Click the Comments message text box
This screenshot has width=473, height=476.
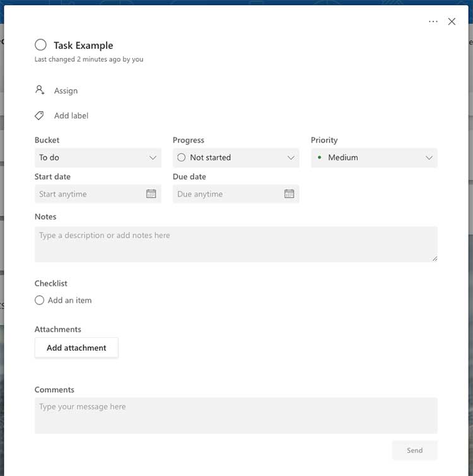pyautogui.click(x=235, y=415)
